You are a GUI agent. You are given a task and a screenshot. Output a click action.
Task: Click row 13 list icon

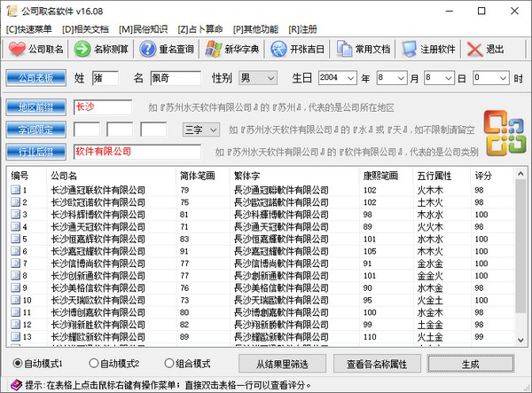click(16, 336)
